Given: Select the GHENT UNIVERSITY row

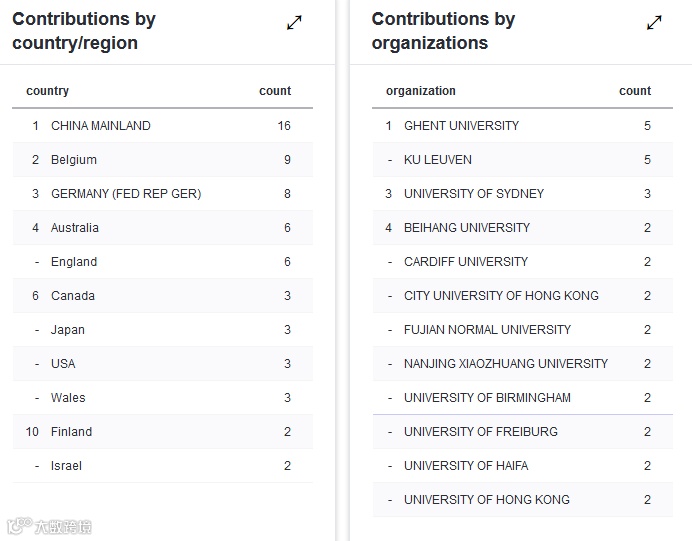Looking at the screenshot, I should [461, 126].
